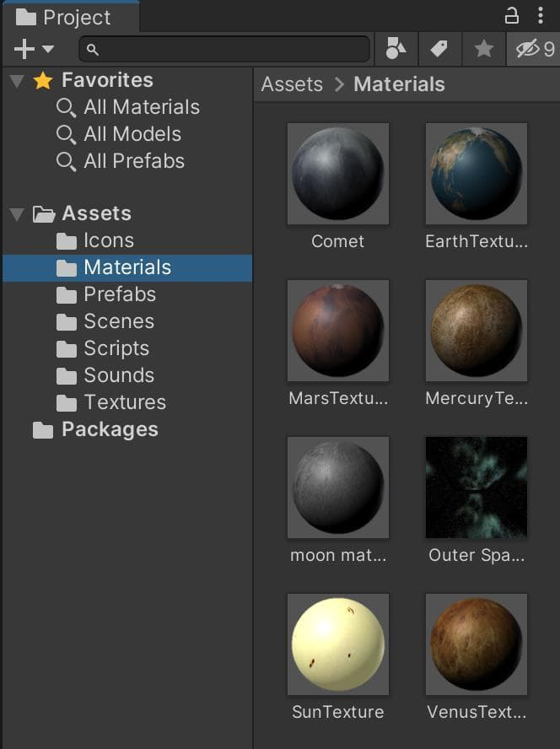The height and width of the screenshot is (749, 560).
Task: Open the three-dot panel options menu
Action: point(541,16)
